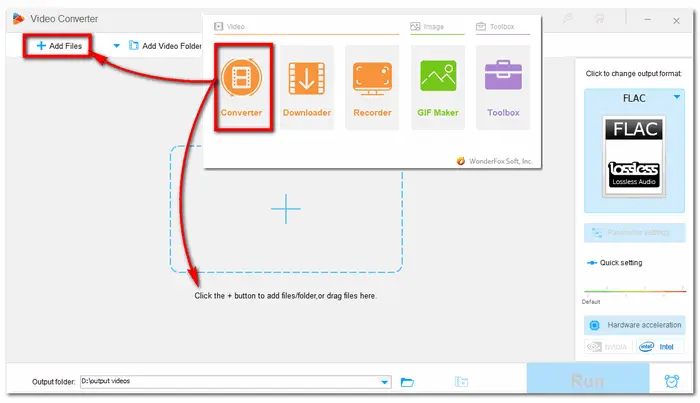700x403 pixels.
Task: Click the merge icon beside the folder button
Action: (461, 382)
